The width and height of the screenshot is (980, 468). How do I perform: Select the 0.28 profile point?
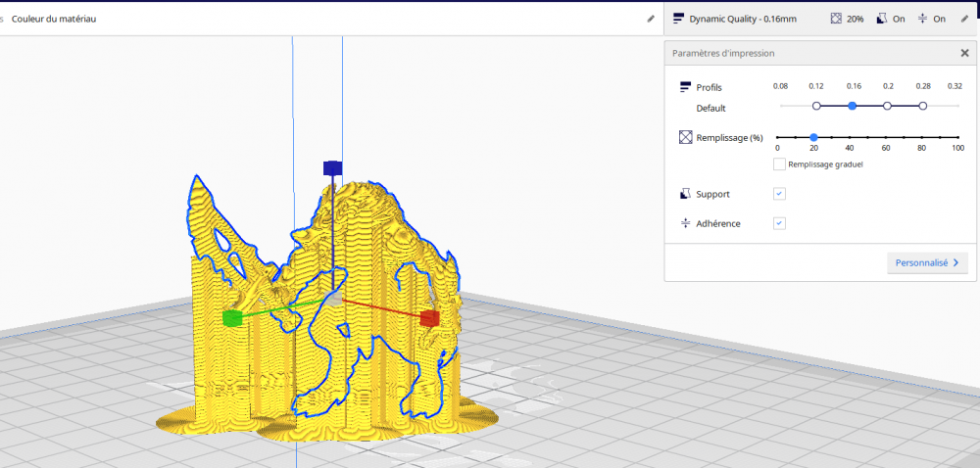click(923, 106)
